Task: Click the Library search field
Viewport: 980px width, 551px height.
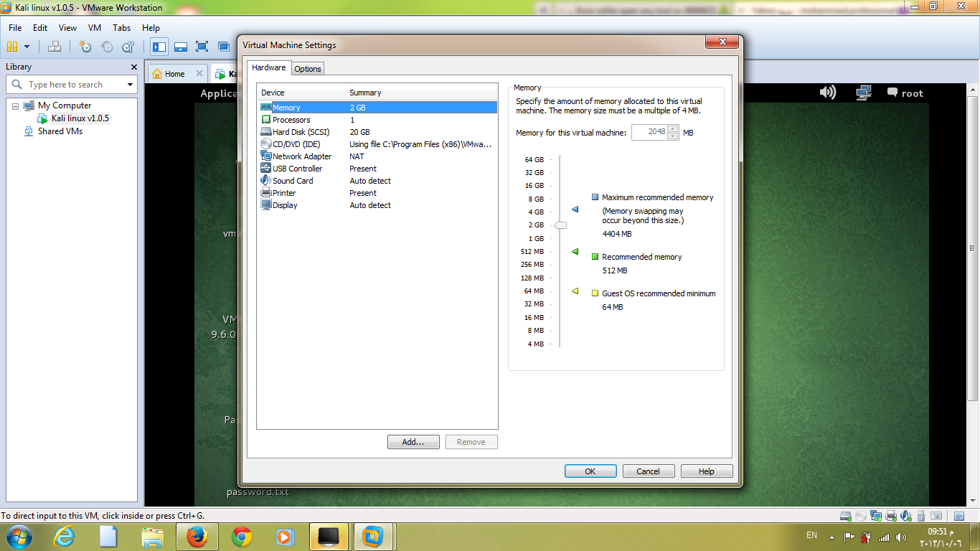Action: coord(72,85)
